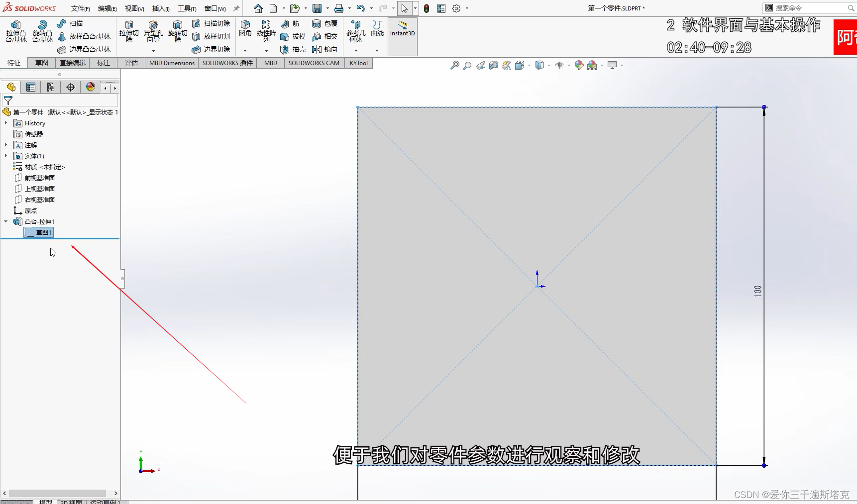This screenshot has width=857, height=504.
Task: Click the 扫描 sweep feature tool
Action: pos(70,23)
